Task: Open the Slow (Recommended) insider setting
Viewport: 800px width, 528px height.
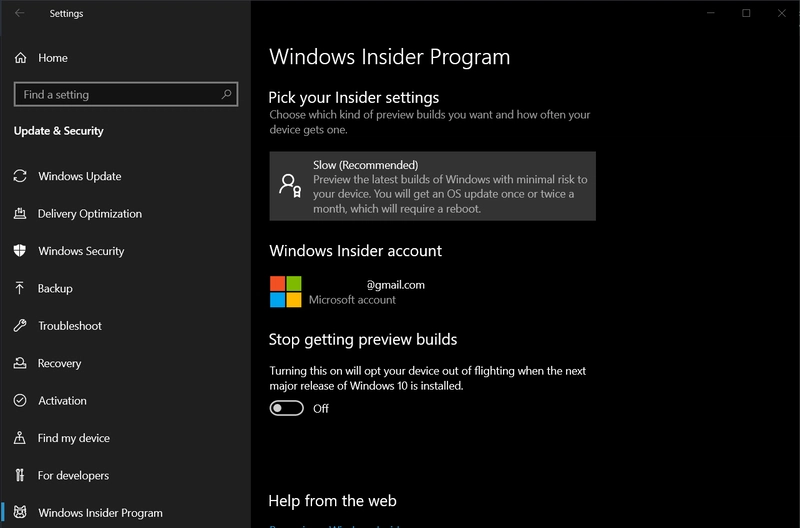Action: (x=433, y=186)
